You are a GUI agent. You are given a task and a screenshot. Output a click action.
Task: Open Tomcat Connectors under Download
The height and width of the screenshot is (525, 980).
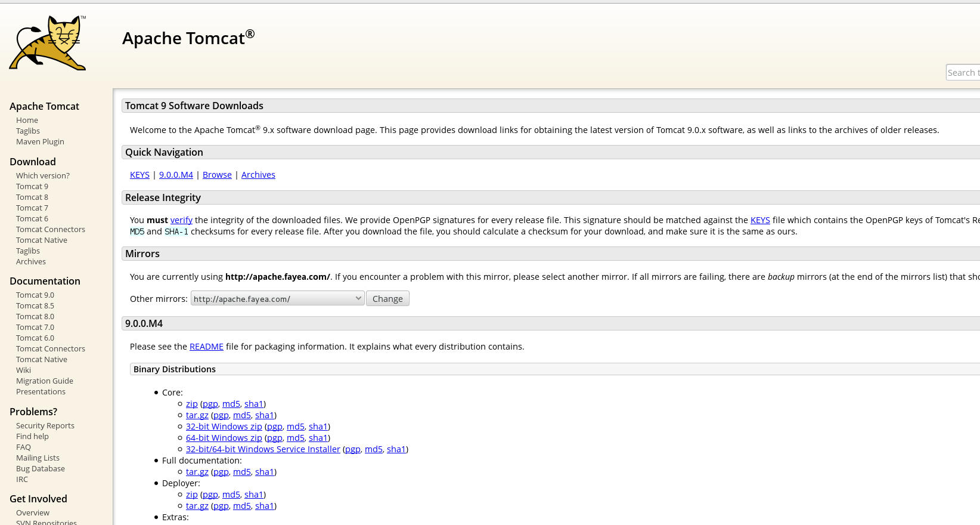pyautogui.click(x=51, y=229)
